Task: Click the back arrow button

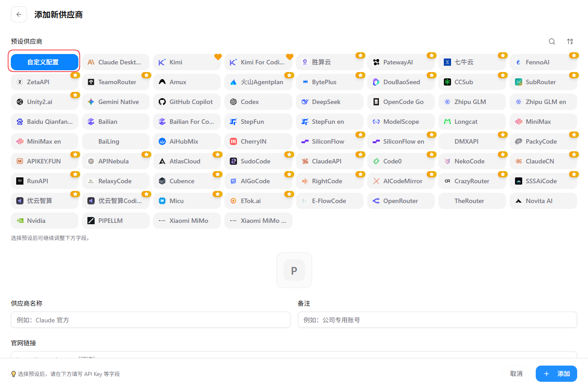Action: pyautogui.click(x=19, y=14)
